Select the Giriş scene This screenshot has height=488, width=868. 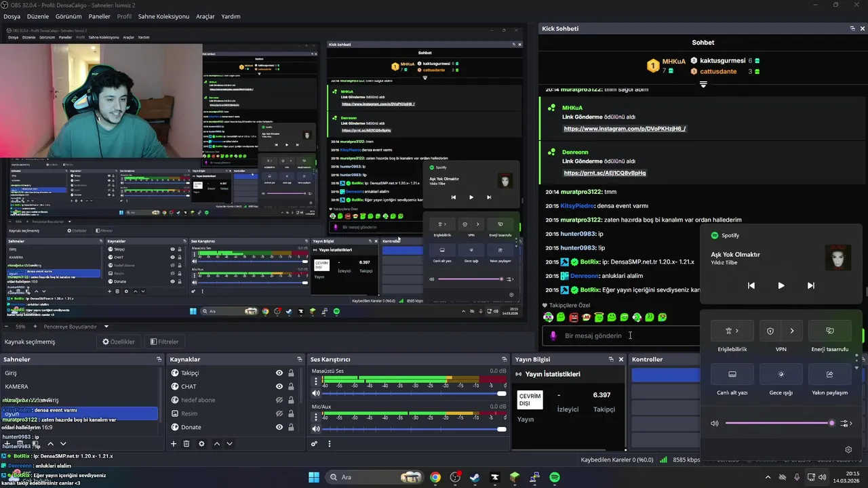(x=80, y=373)
